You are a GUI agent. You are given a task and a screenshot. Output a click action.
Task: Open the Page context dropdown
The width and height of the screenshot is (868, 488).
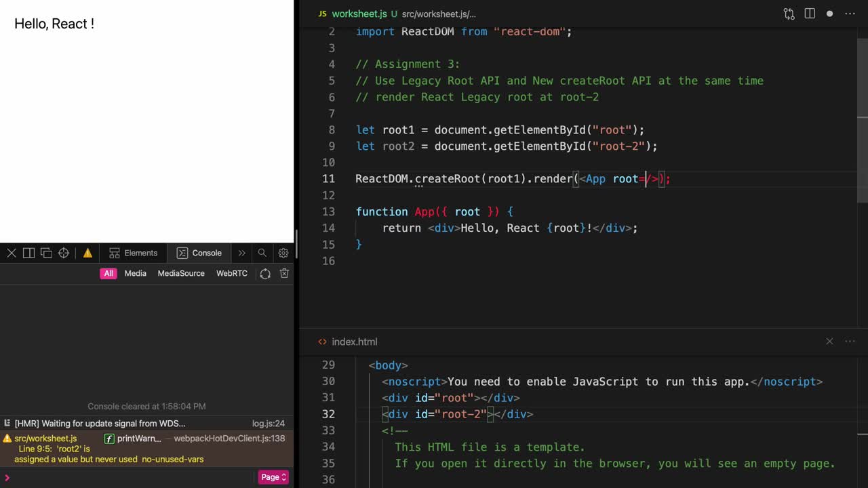273,477
